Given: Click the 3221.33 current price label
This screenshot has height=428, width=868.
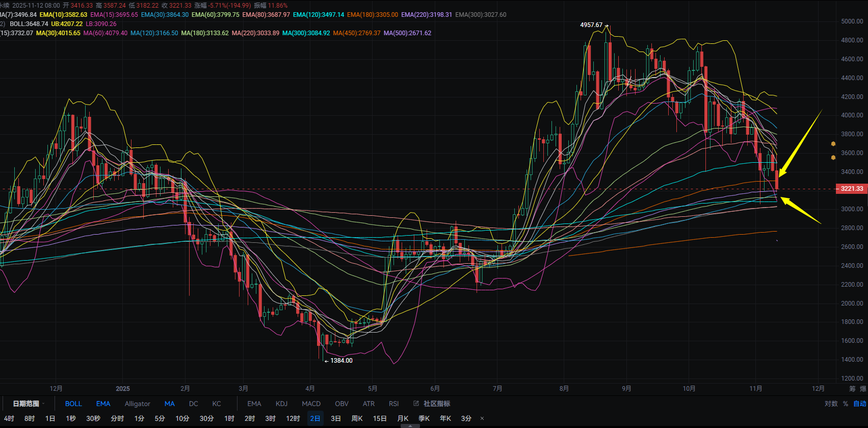Looking at the screenshot, I should tap(852, 189).
